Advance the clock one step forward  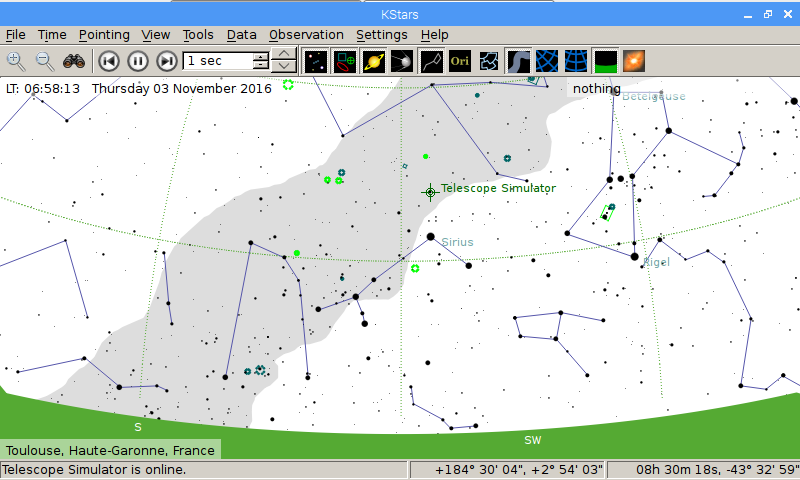coord(167,61)
